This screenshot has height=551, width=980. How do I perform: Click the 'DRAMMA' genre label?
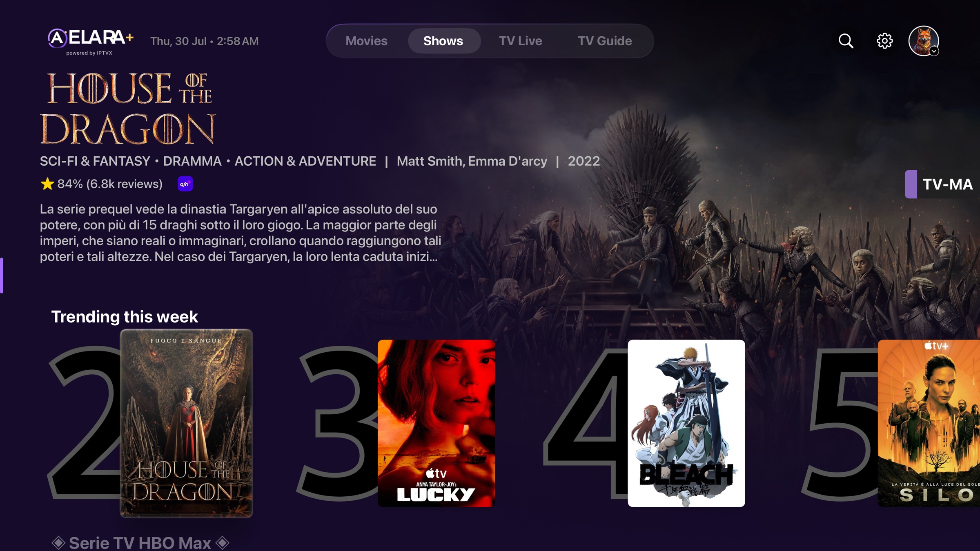(192, 161)
